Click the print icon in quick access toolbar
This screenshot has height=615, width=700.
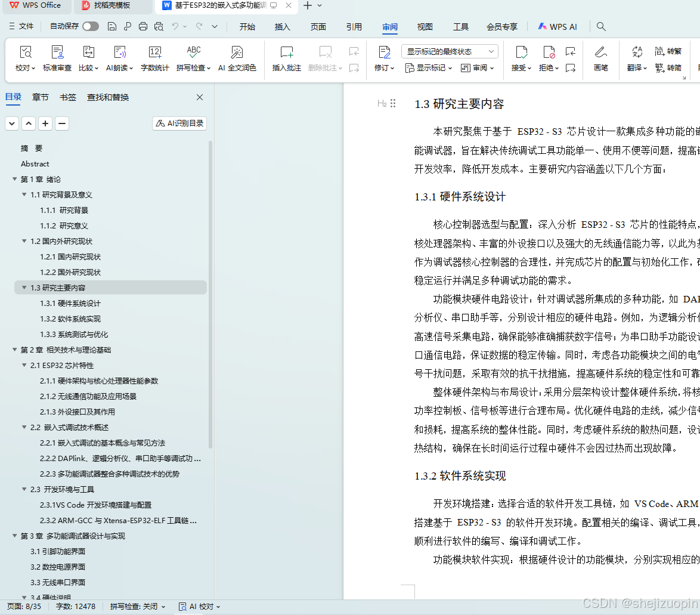tap(143, 26)
